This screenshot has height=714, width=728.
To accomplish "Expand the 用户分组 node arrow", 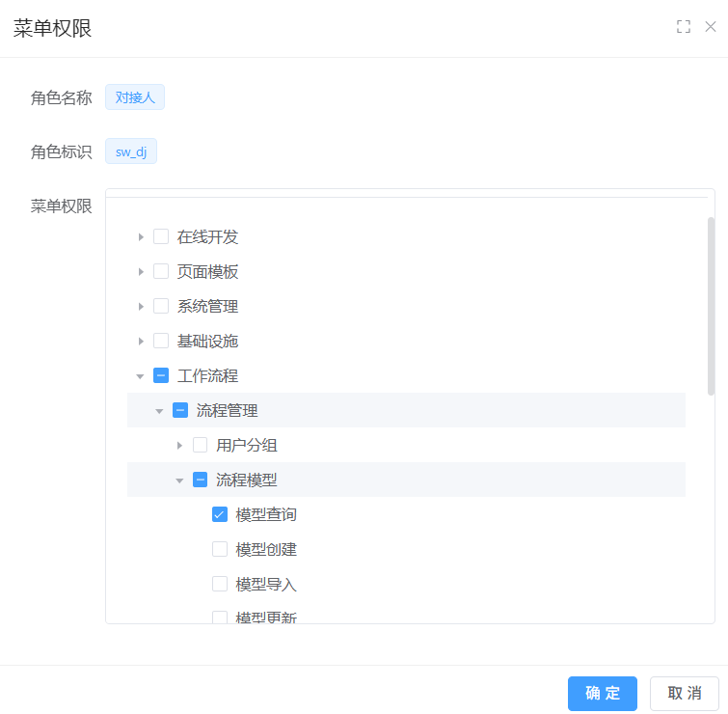I will point(180,445).
